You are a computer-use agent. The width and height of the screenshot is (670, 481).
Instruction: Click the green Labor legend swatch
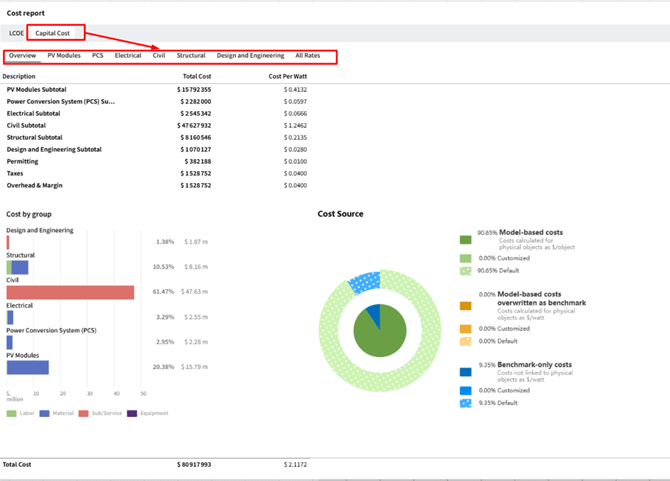coord(11,413)
